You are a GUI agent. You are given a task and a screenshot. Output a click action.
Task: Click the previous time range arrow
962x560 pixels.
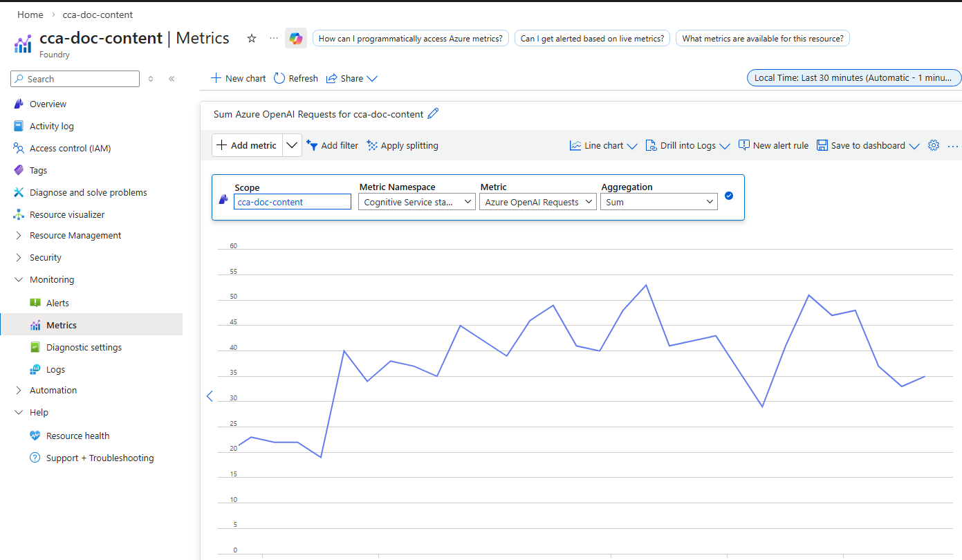[210, 396]
